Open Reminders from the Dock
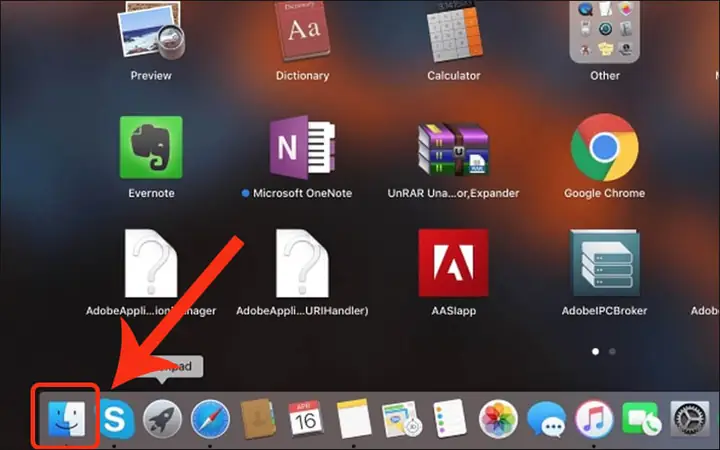This screenshot has width=720, height=450. tap(450, 419)
